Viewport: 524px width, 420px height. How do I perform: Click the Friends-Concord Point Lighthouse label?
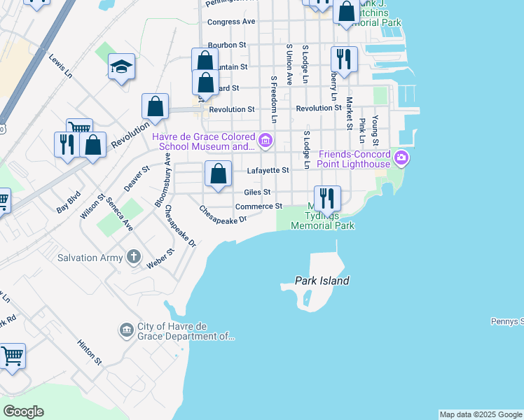[x=354, y=159]
